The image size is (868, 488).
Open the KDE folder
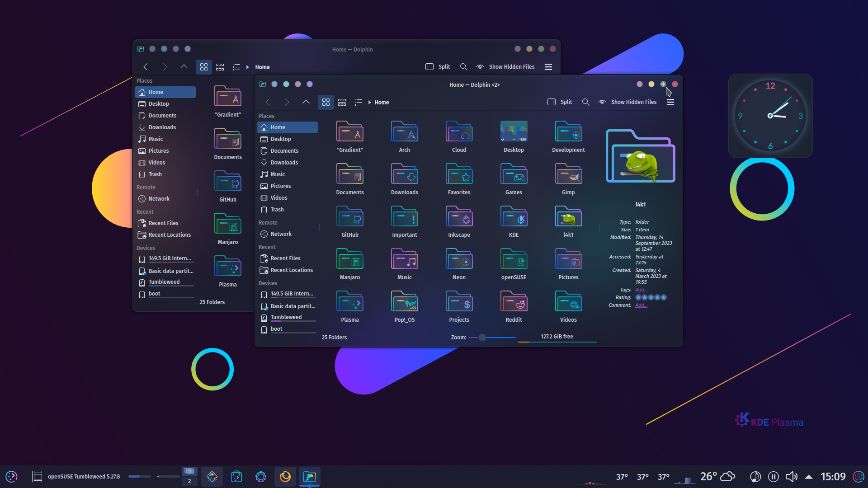click(514, 221)
